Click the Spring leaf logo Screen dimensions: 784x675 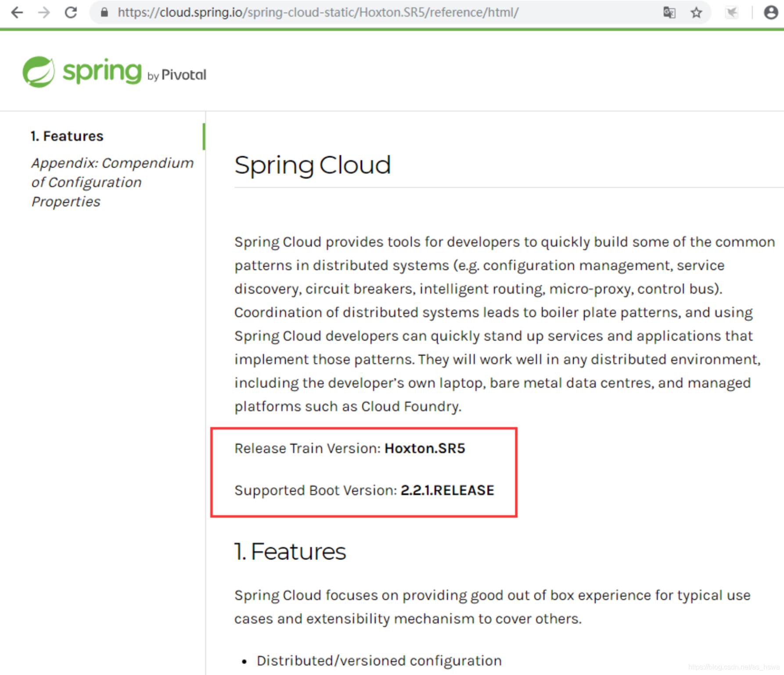pos(39,72)
